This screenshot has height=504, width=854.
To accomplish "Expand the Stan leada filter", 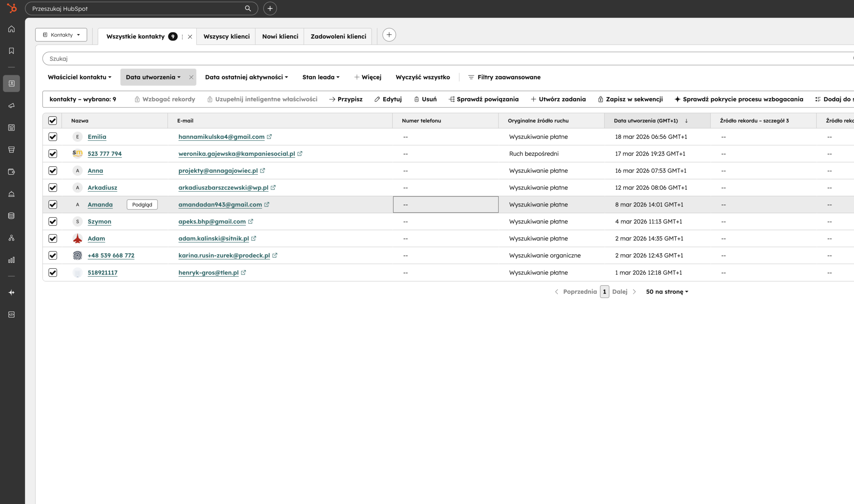I will [321, 77].
